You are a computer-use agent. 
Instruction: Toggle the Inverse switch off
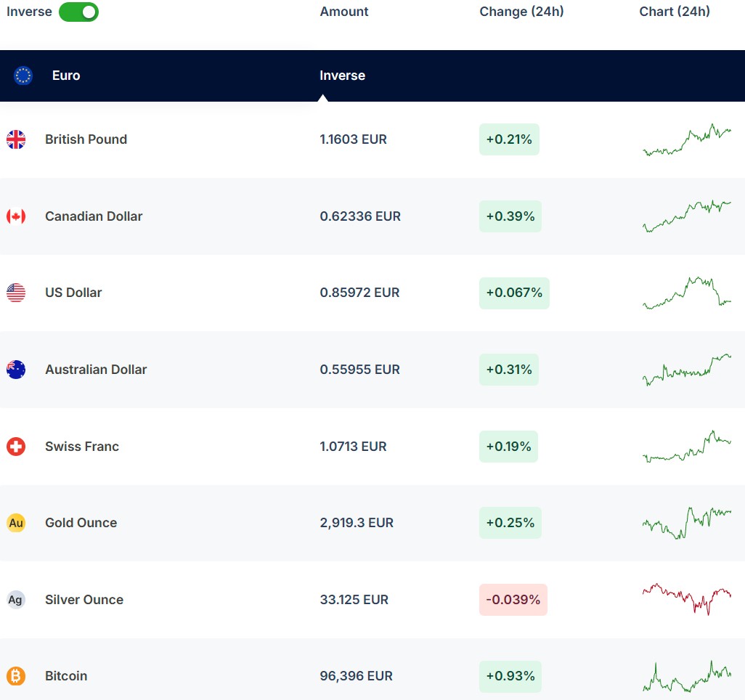(x=78, y=12)
